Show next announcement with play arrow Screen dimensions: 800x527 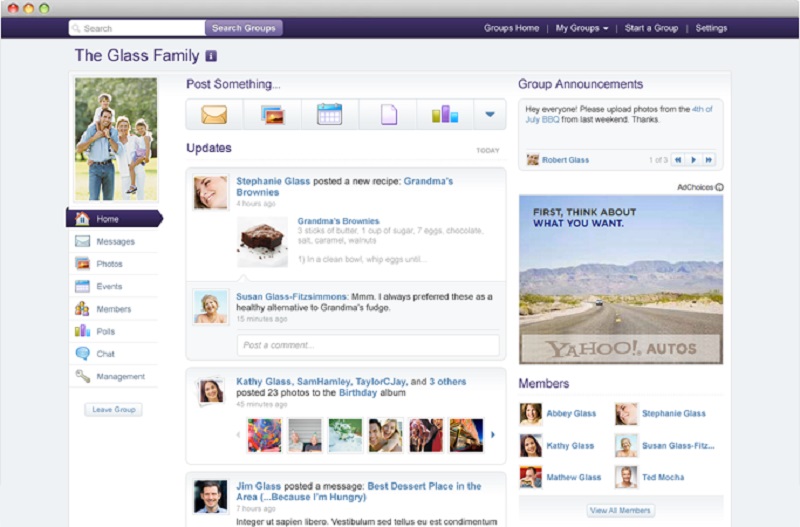point(693,160)
